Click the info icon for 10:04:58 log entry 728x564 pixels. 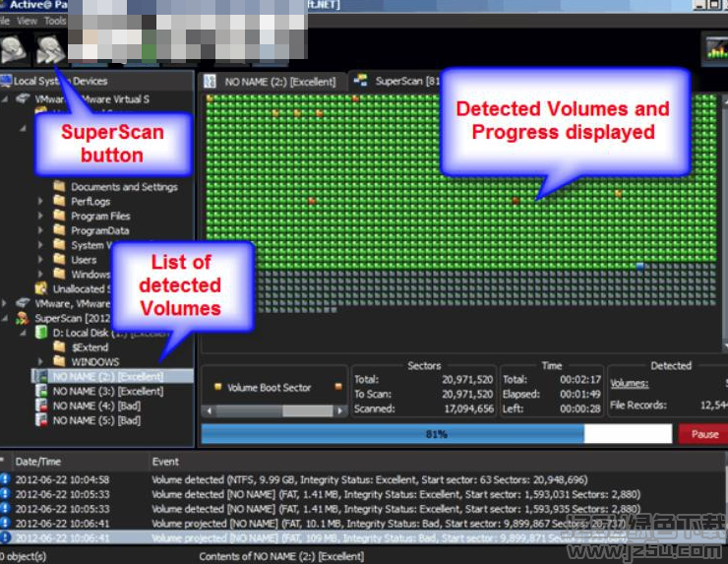point(5,479)
